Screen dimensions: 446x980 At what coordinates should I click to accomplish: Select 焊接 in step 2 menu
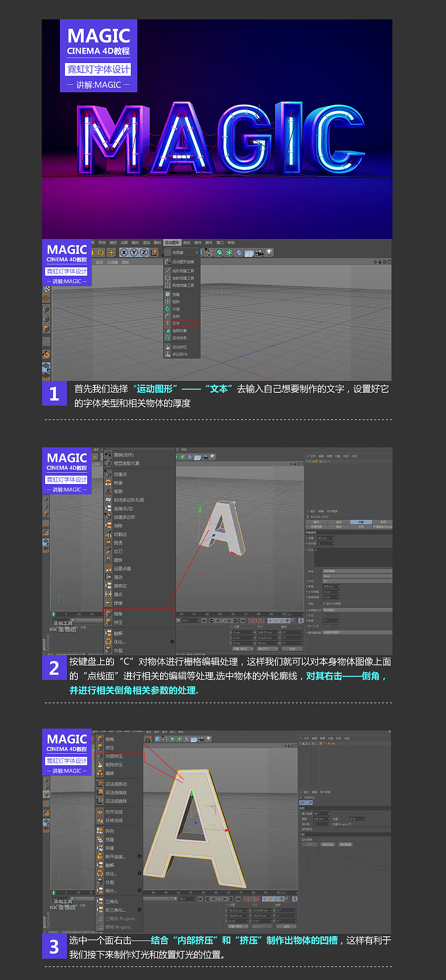pyautogui.click(x=139, y=603)
